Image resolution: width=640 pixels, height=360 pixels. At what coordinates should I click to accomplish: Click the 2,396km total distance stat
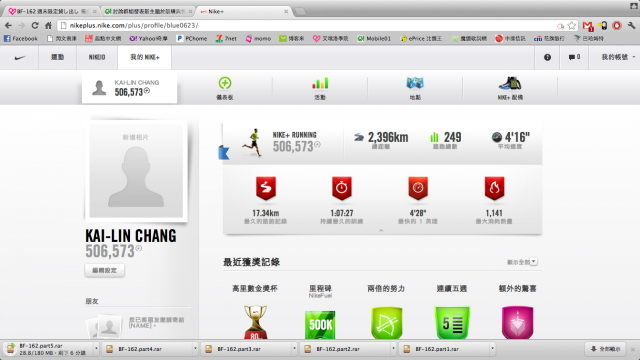[381, 140]
